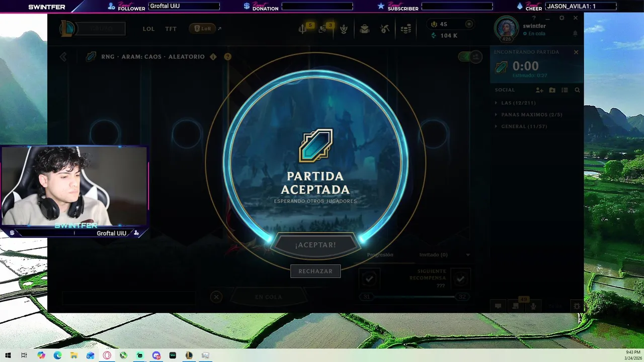
Task: Open File Explorer from the taskbar
Action: [74, 355]
